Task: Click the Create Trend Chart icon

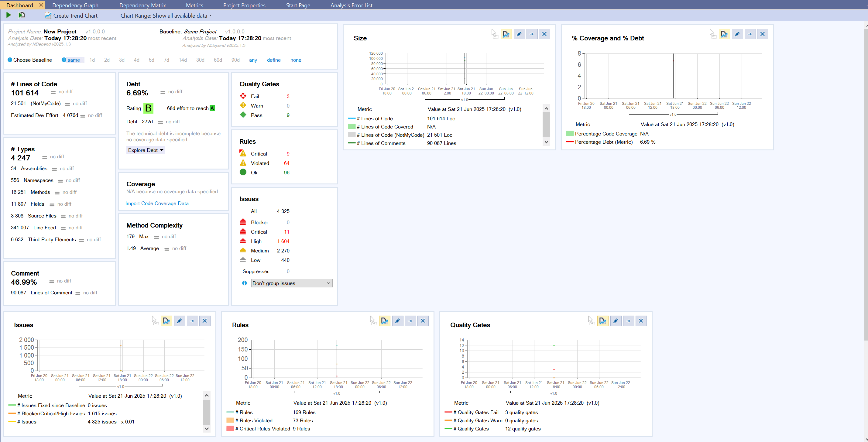Action: click(48, 15)
